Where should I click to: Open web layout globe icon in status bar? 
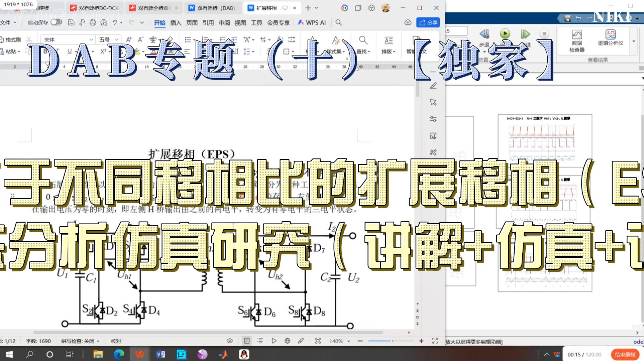287,341
